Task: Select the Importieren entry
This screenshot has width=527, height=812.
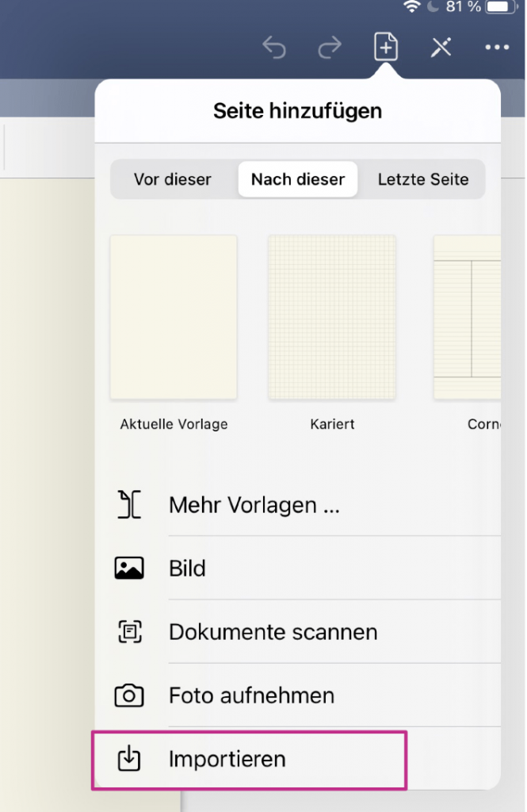Action: [x=298, y=759]
